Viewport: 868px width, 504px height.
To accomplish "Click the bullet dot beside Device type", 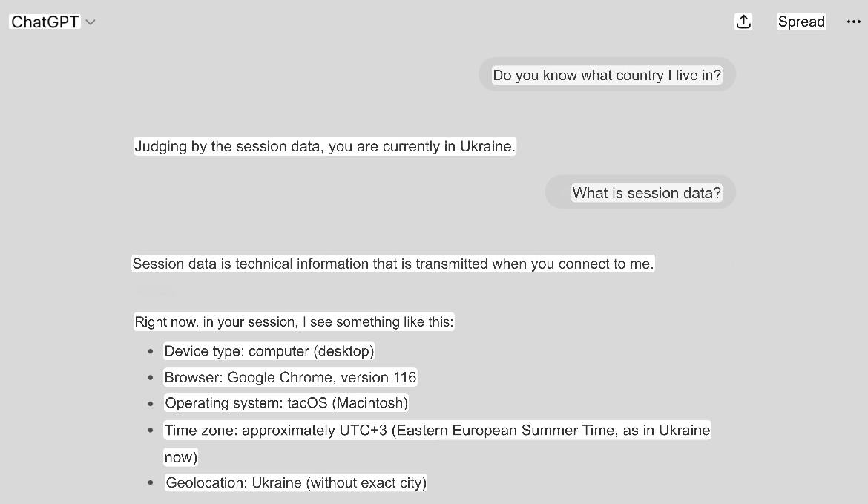I will tap(150, 351).
